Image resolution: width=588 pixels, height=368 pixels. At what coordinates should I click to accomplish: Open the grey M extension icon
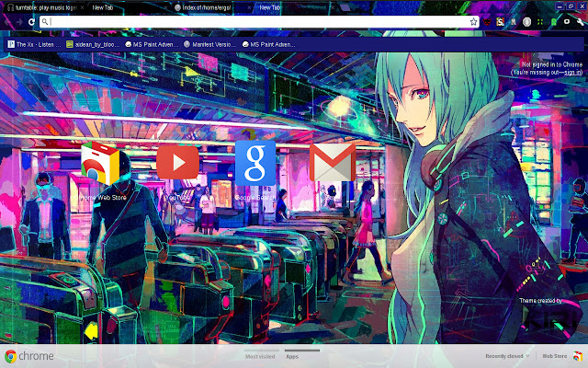[514, 22]
